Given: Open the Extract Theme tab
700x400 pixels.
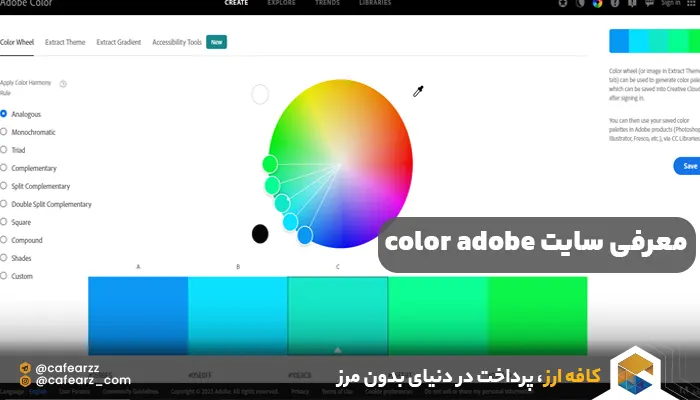Looking at the screenshot, I should pos(65,42).
